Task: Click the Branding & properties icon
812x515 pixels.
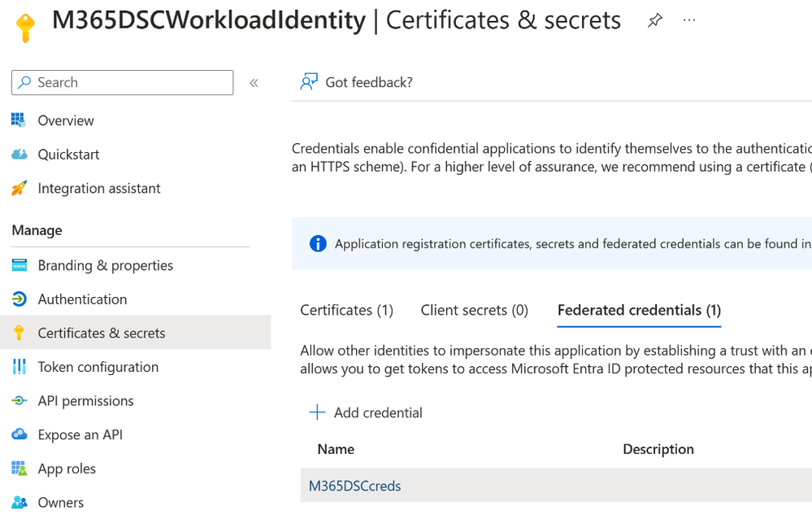Action: (x=19, y=265)
